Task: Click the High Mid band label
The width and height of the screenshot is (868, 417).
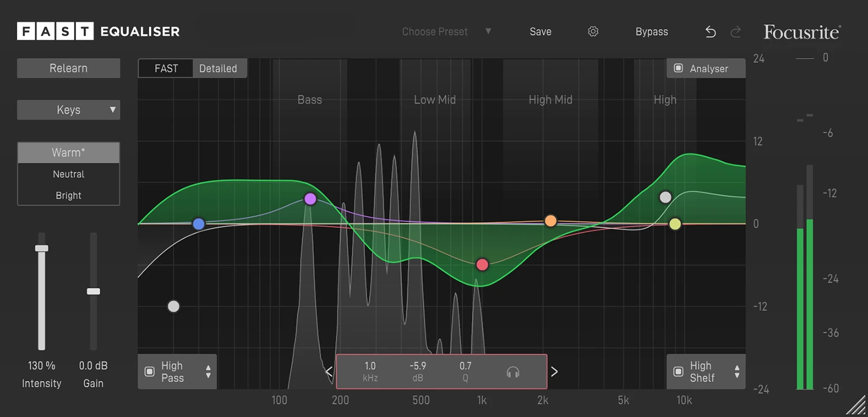Action: click(x=551, y=100)
